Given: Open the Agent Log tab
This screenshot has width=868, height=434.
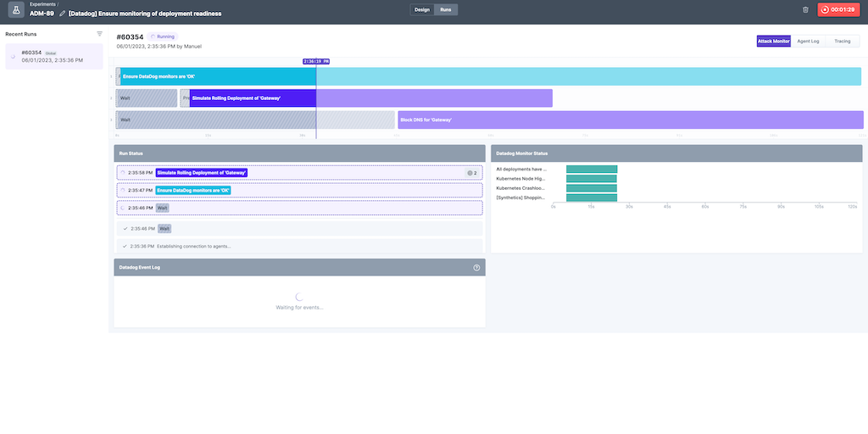Looking at the screenshot, I should coord(808,41).
